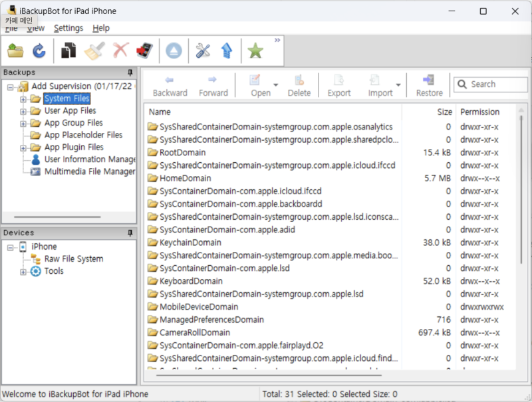Click the wrench and screwdriver tools icon
Viewport: 532px width, 402px height.
(203, 50)
